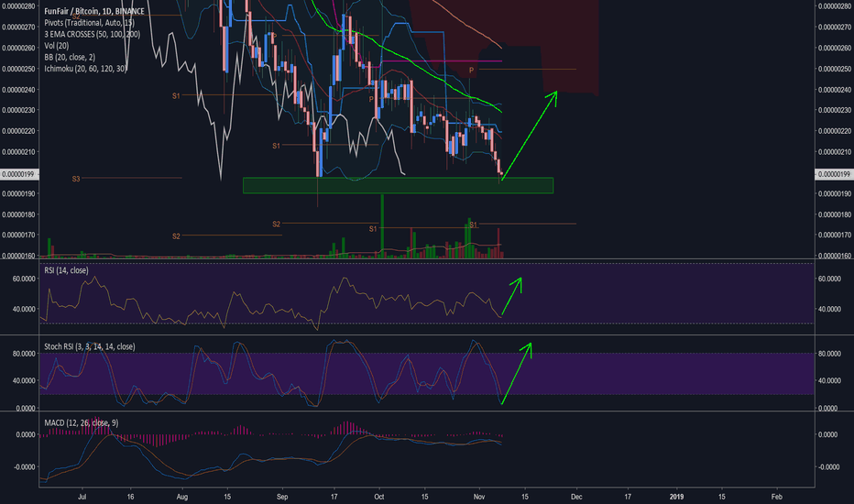Click the Jul label on the time axis
The width and height of the screenshot is (854, 504).
82,497
